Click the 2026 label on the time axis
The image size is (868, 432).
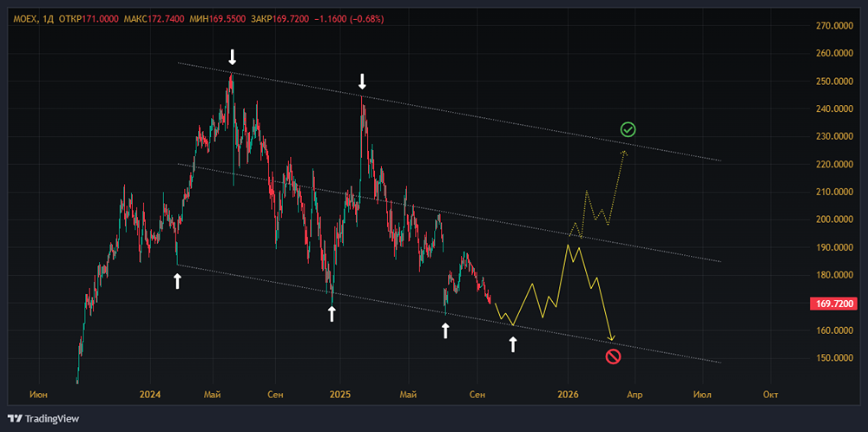pyautogui.click(x=568, y=395)
